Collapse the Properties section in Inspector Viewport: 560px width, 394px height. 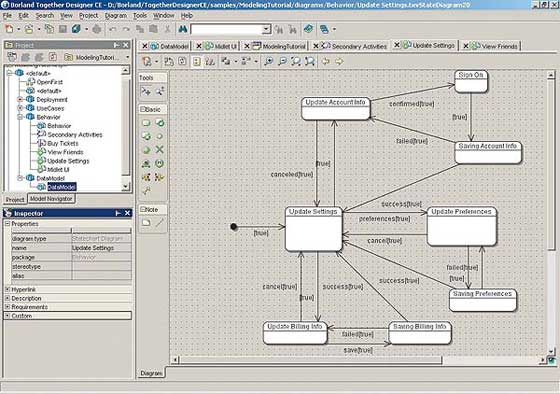(8, 224)
